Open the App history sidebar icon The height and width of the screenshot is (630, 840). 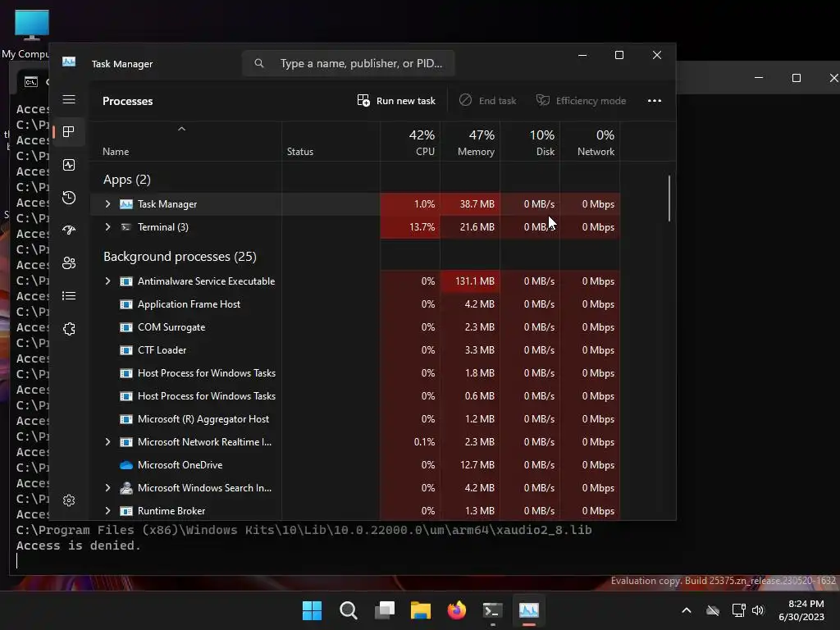point(69,198)
